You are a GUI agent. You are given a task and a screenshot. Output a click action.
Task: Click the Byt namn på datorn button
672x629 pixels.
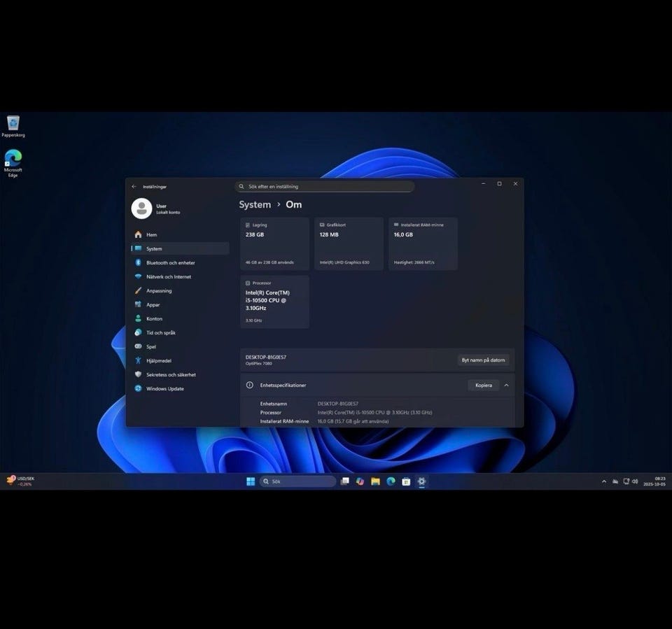(x=483, y=360)
